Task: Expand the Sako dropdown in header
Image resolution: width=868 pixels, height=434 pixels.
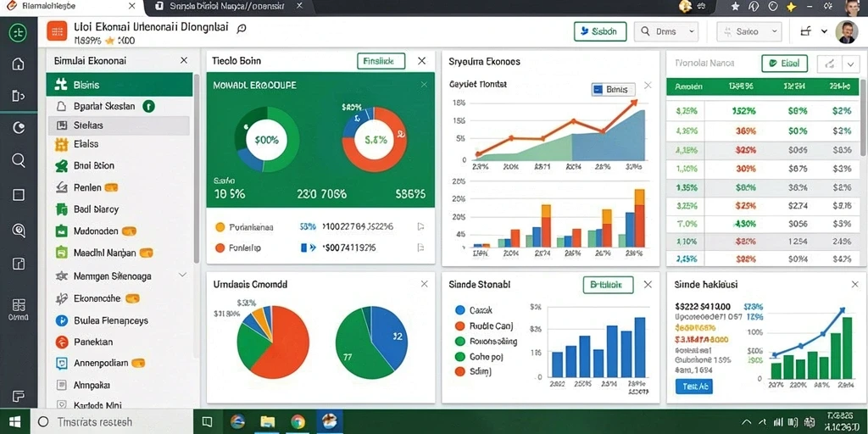Action: (749, 31)
